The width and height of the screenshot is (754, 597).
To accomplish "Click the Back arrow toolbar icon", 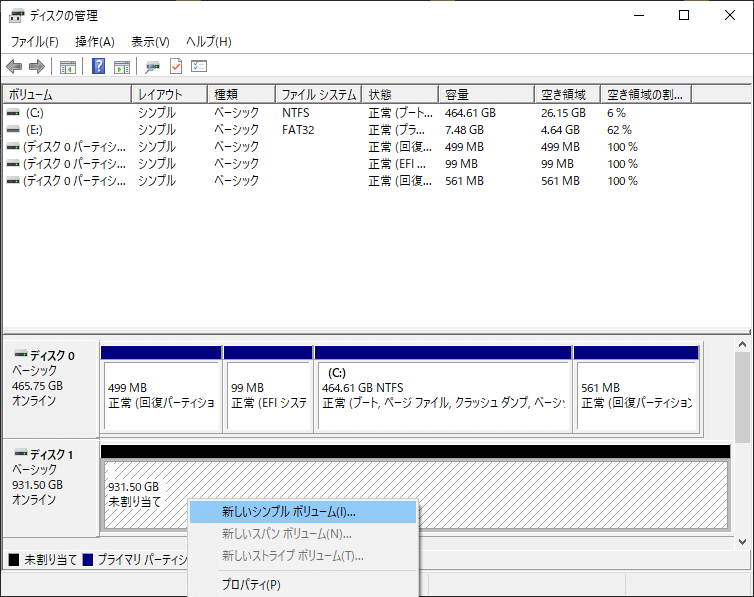I will coord(14,66).
